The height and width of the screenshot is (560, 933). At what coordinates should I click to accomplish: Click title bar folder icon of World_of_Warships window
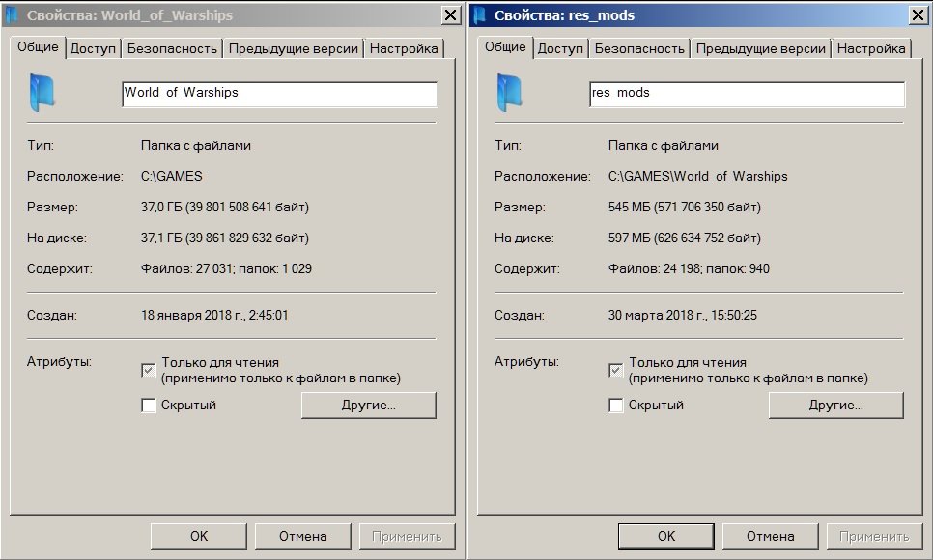pos(12,14)
